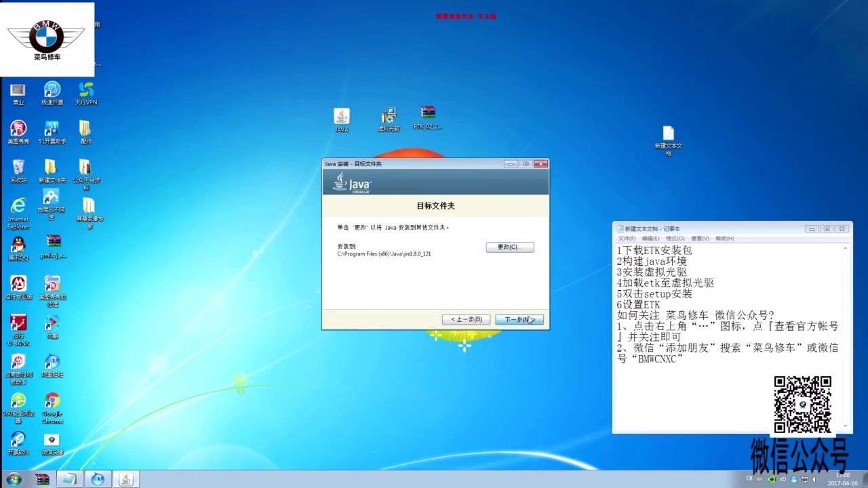Open the 帮助(H) menu in Notepad

[725, 239]
